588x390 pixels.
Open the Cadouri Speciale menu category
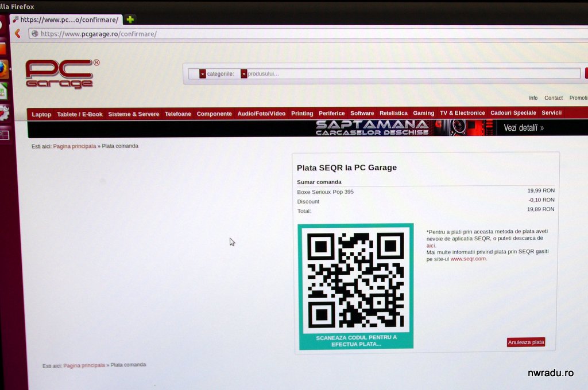[513, 113]
